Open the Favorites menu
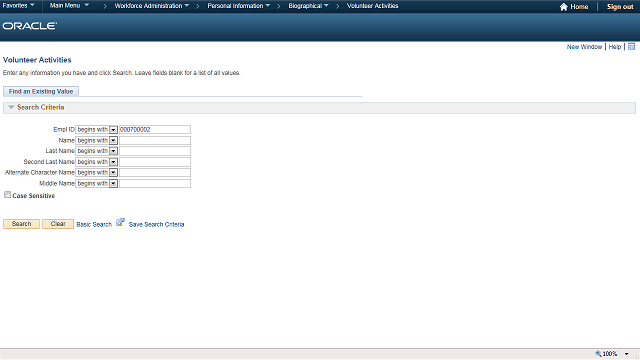This screenshot has width=640, height=360. point(18,6)
